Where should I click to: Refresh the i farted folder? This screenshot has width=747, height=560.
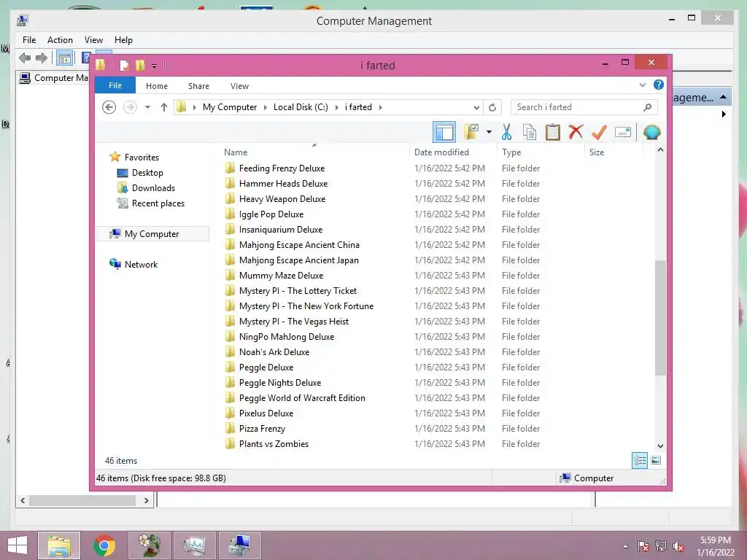tap(492, 107)
